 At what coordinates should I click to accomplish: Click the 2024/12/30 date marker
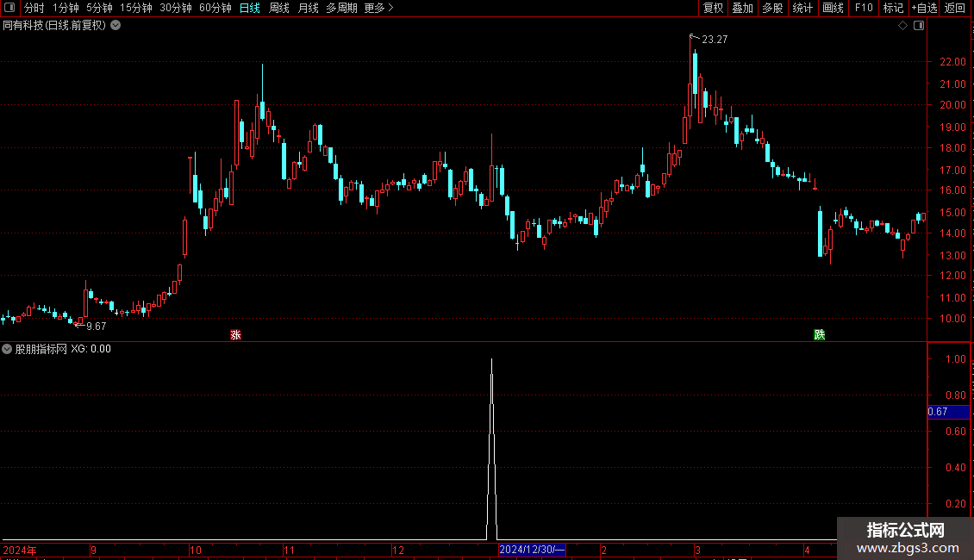point(532,550)
